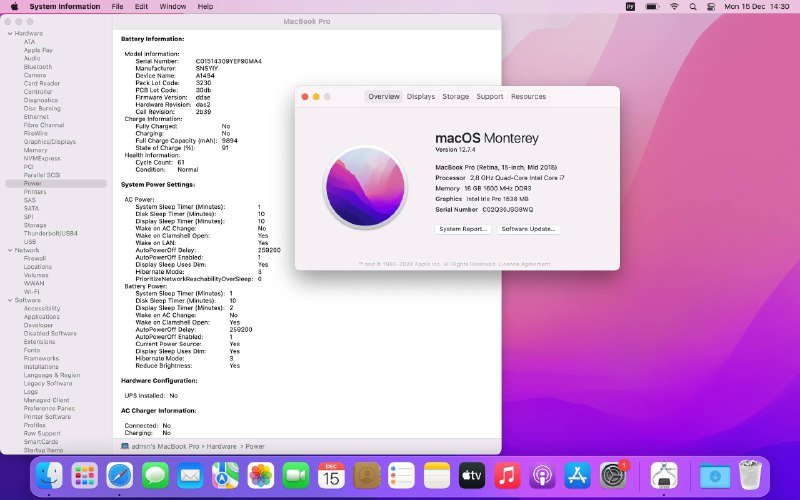Viewport: 800px width, 500px height.
Task: Open Mail app in the Dock
Action: [x=190, y=476]
